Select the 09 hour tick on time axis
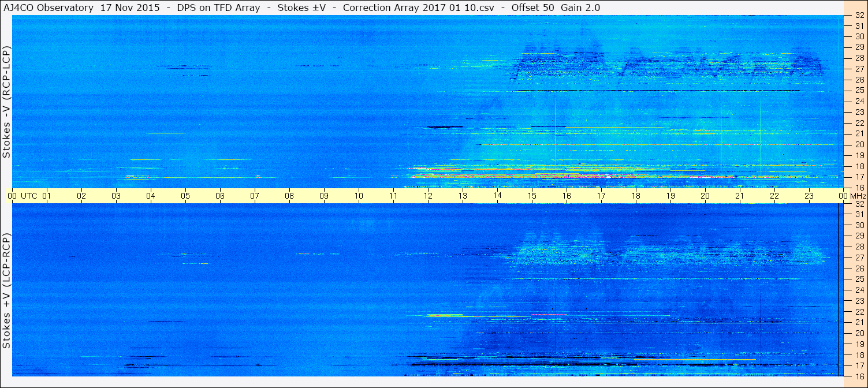This screenshot has height=388, width=868. coord(324,196)
